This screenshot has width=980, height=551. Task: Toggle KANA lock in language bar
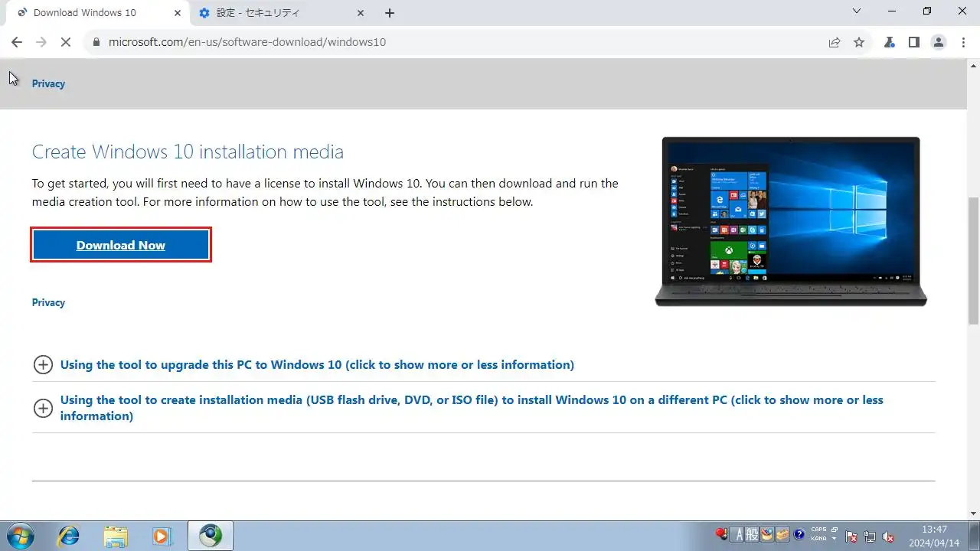(818, 539)
